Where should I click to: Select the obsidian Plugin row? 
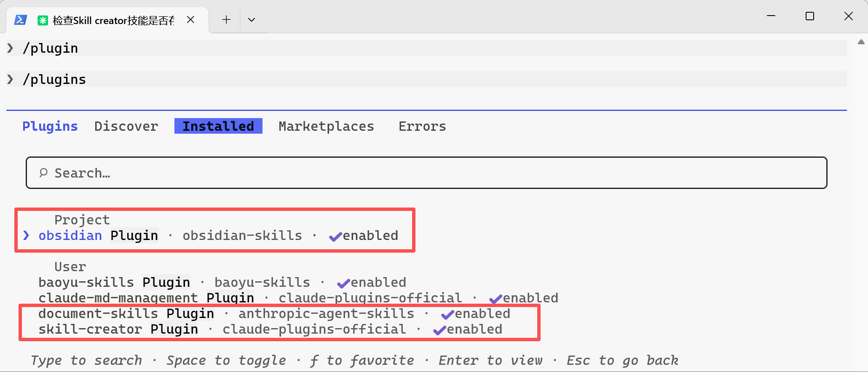[x=218, y=235]
